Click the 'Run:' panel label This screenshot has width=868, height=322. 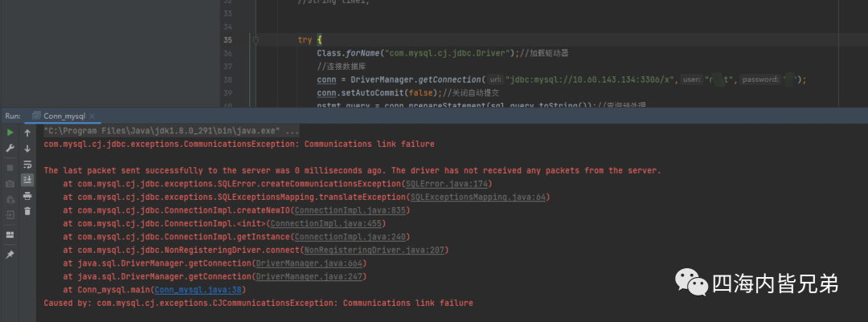point(13,116)
